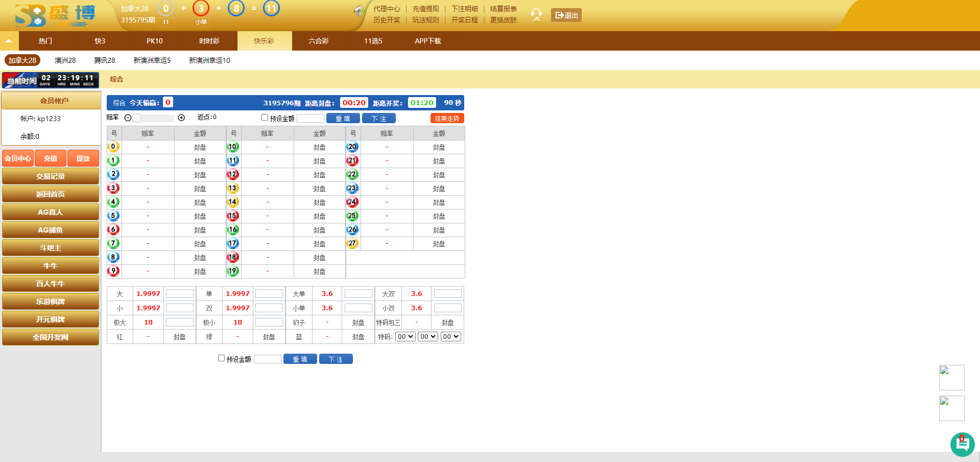Click the 大 bet amount input field

pyautogui.click(x=180, y=294)
